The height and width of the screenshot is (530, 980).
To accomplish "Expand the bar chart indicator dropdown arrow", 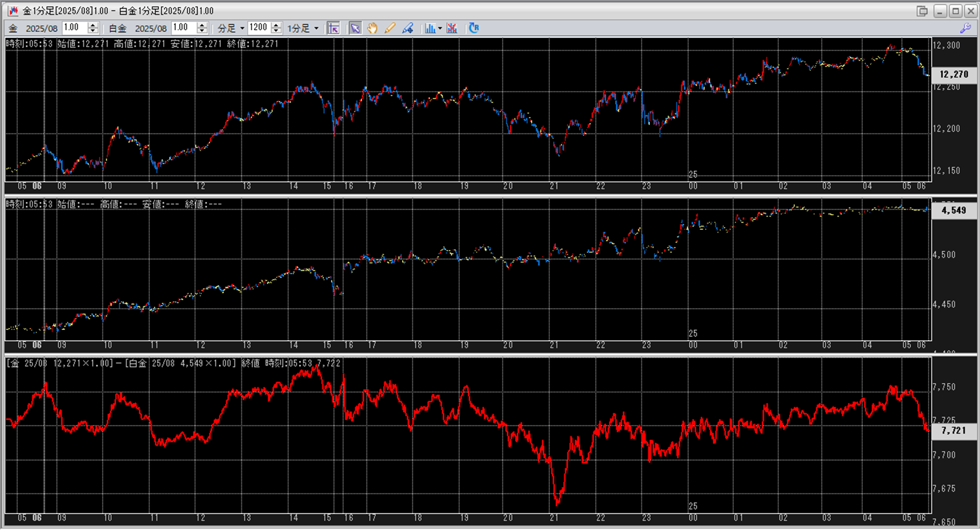I will coord(440,28).
